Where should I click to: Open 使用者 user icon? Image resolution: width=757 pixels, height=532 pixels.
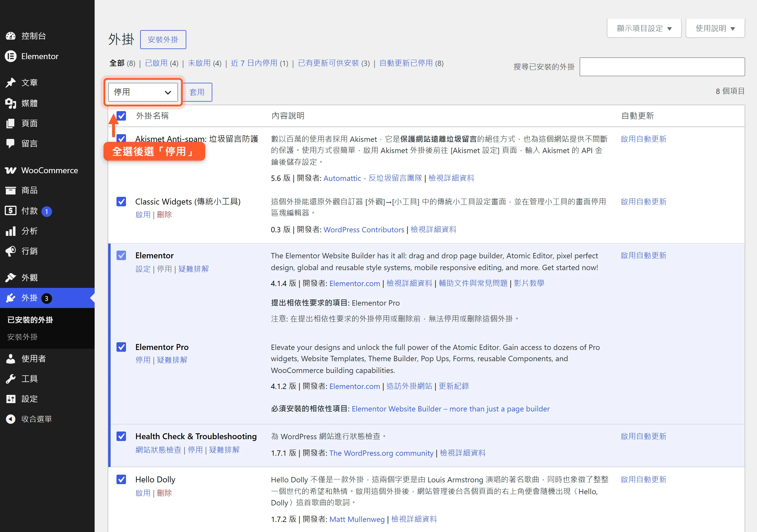pos(11,359)
